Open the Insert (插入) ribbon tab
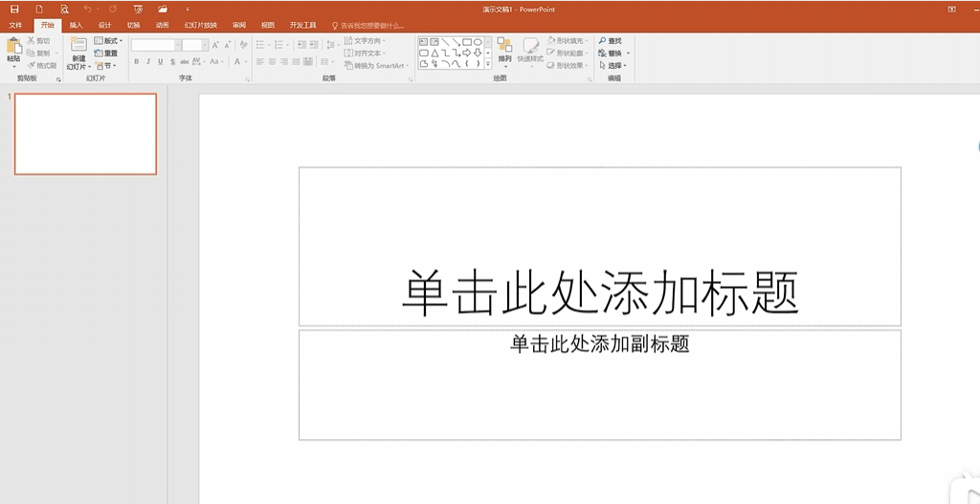The height and width of the screenshot is (504, 980). coord(76,25)
